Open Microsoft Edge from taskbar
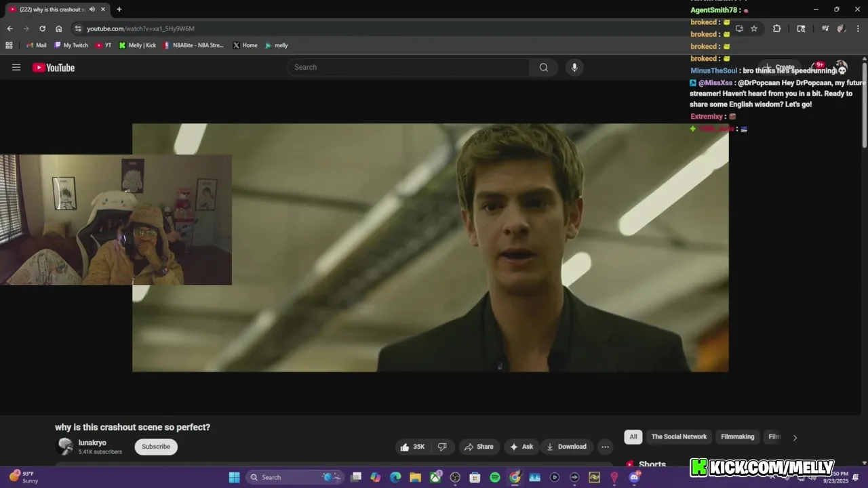This screenshot has height=488, width=868. pyautogui.click(x=395, y=477)
